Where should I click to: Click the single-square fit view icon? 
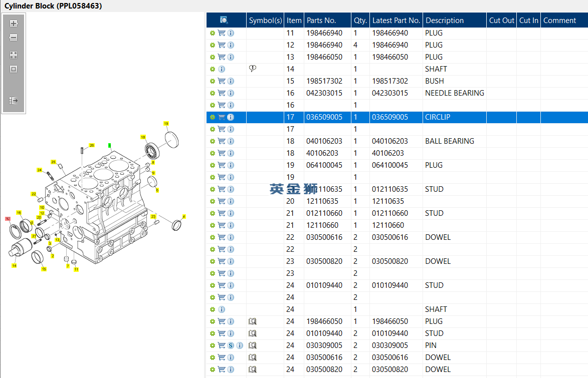(14, 69)
